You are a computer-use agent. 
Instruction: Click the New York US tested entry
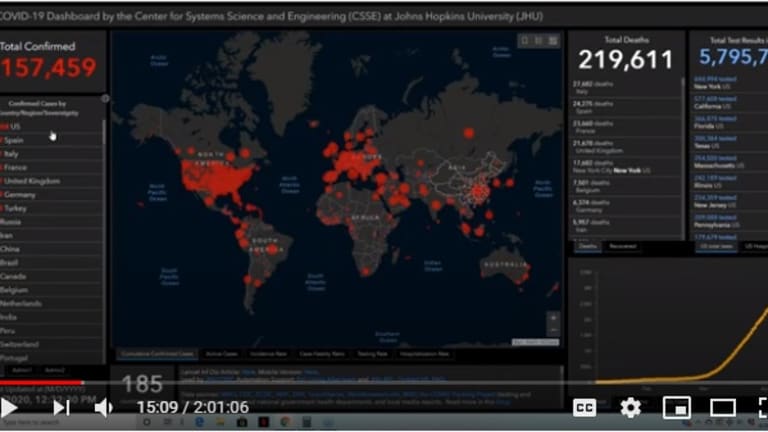pos(730,83)
